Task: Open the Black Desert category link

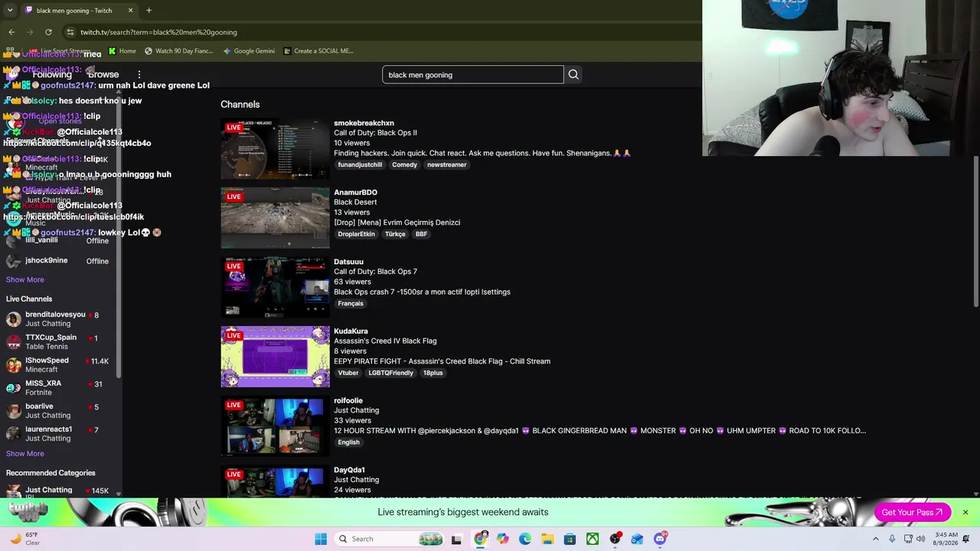Action: click(x=355, y=202)
